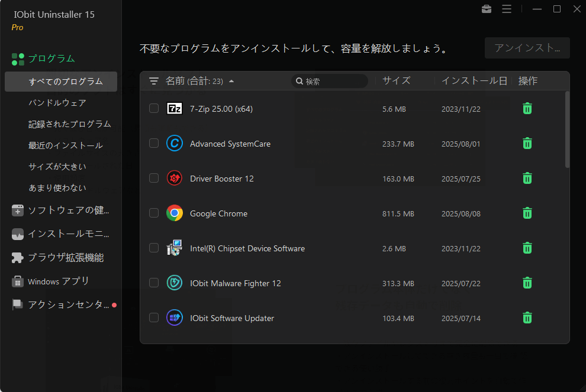Open the toolbox briefcase icon in title bar
The width and height of the screenshot is (586, 392).
point(486,9)
